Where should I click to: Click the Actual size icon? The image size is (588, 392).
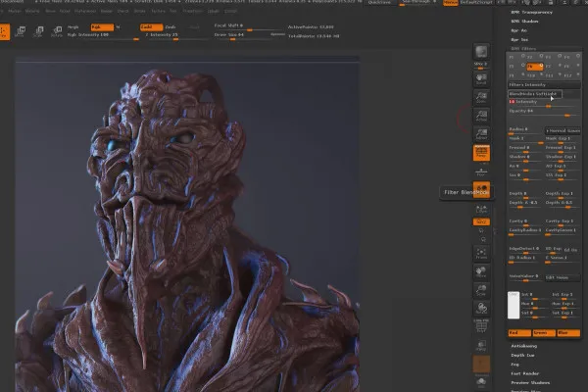click(x=481, y=116)
